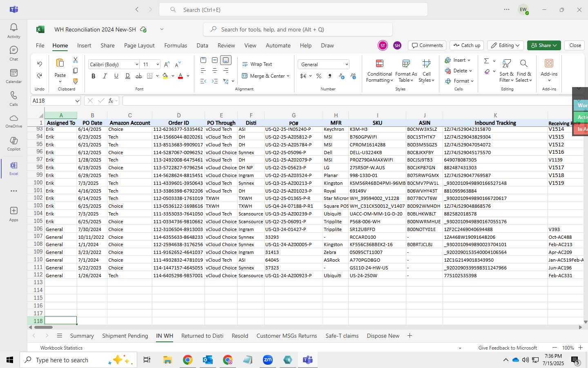The width and height of the screenshot is (588, 368).
Task: Open the Apps gallery in Teams
Action: point(13,214)
